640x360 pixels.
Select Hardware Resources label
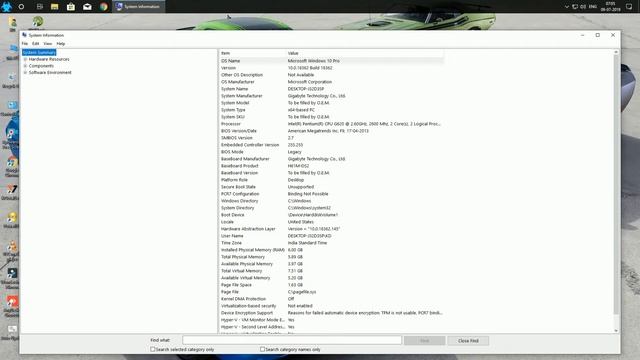tap(49, 59)
